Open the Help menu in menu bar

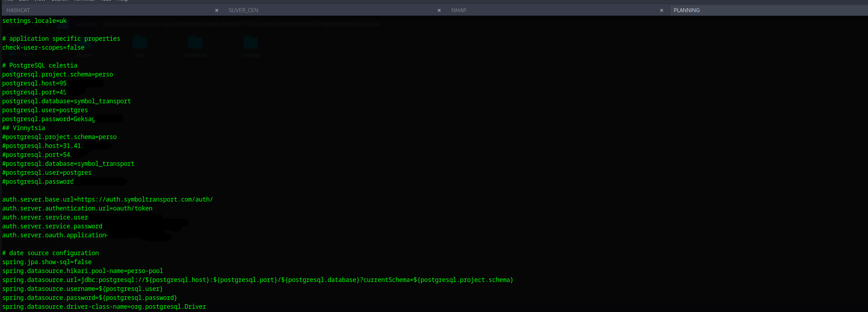click(122, 1)
